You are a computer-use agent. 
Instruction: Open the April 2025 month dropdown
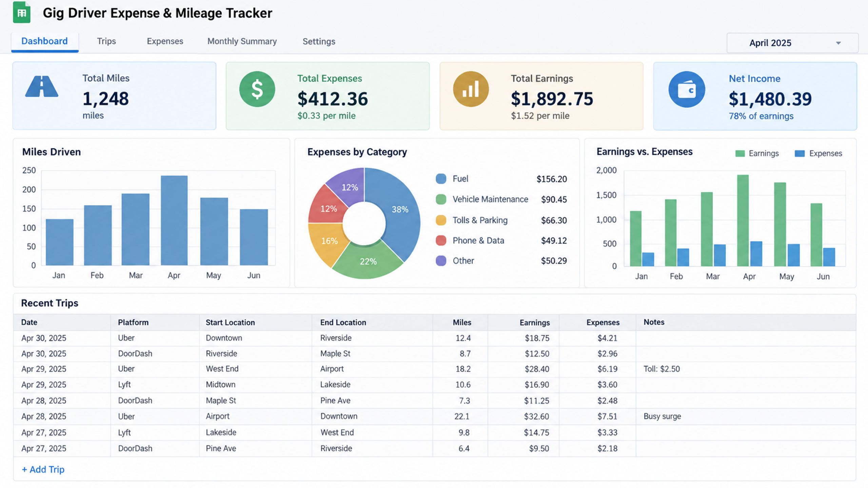coord(792,43)
